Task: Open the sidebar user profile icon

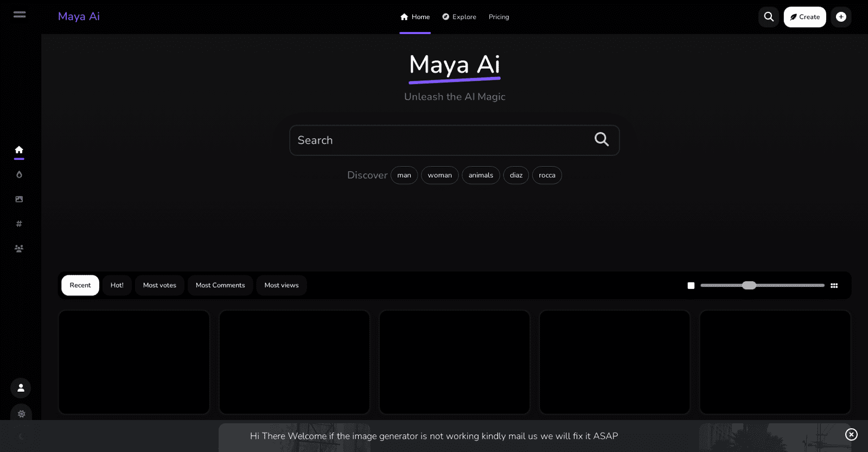Action: click(x=21, y=388)
